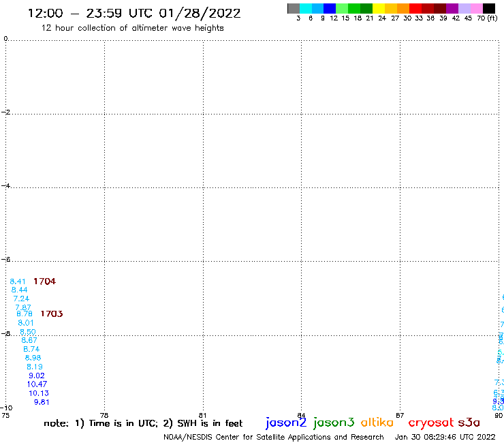
Task: Click the wave height value 9.02
Action: pyautogui.click(x=37, y=376)
